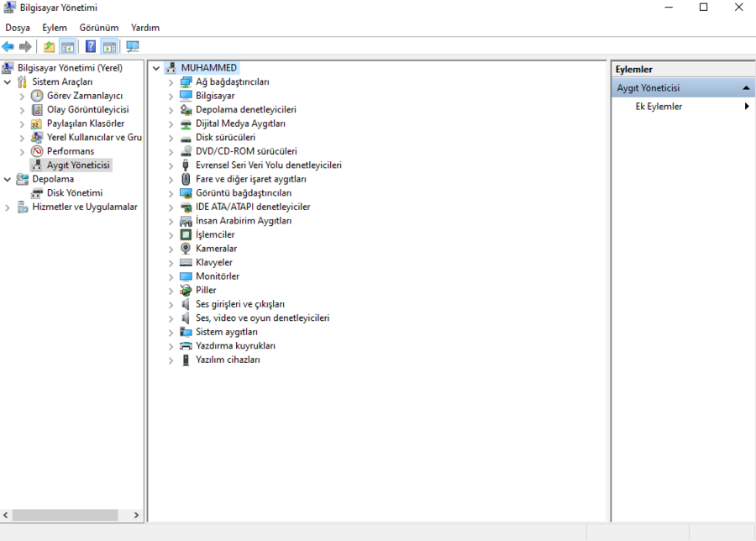This screenshot has width=756, height=541.
Task: Click the Back arrow toolbar icon
Action: pyautogui.click(x=8, y=47)
